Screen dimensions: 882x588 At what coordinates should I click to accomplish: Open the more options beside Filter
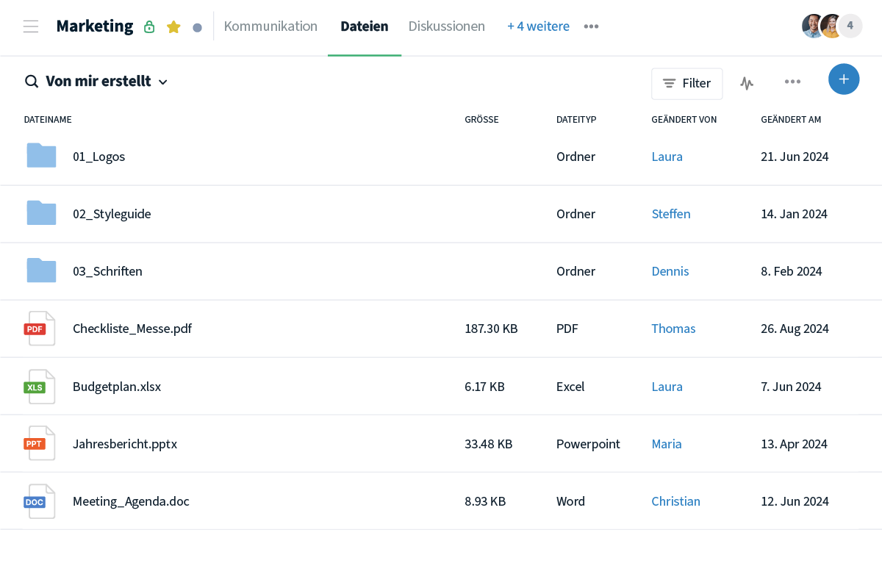(x=792, y=82)
